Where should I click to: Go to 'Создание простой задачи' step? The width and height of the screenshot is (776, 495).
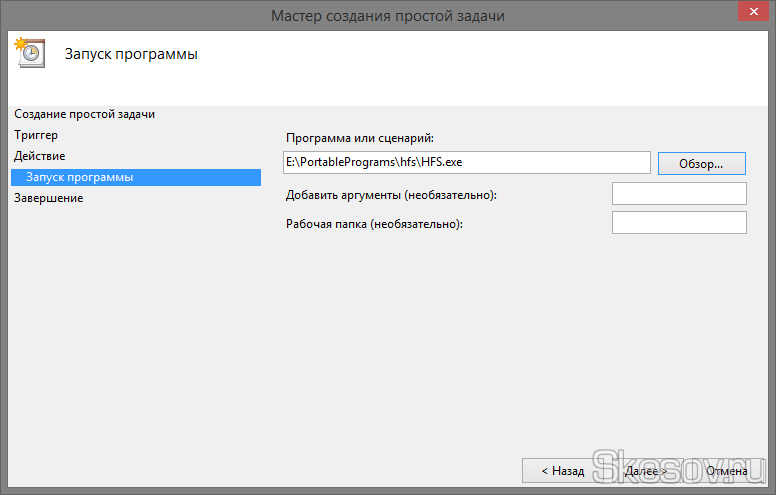pyautogui.click(x=84, y=114)
